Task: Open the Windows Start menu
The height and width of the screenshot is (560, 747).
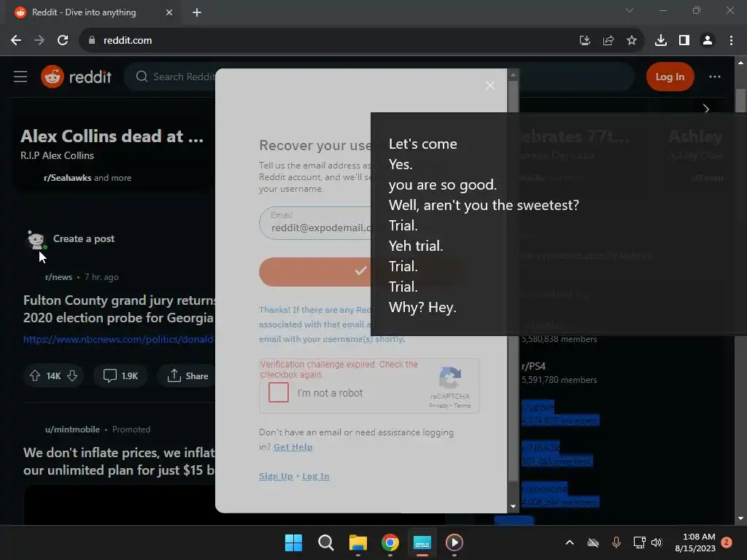Action: (x=293, y=542)
